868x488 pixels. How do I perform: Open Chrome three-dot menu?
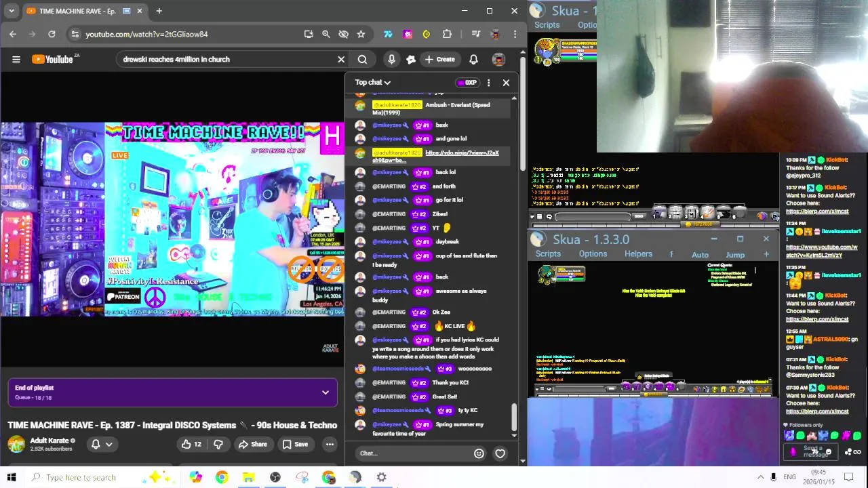click(x=515, y=34)
